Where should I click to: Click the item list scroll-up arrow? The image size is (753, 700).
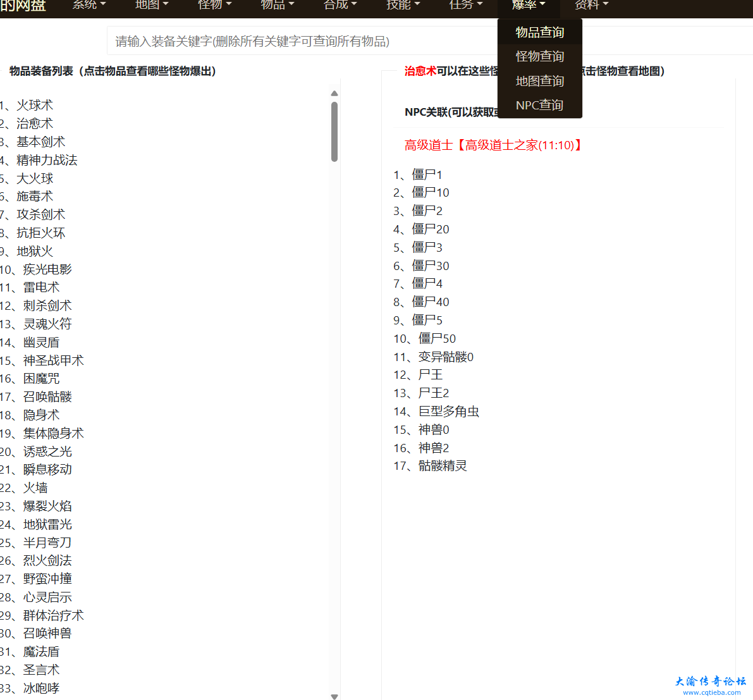[x=334, y=93]
